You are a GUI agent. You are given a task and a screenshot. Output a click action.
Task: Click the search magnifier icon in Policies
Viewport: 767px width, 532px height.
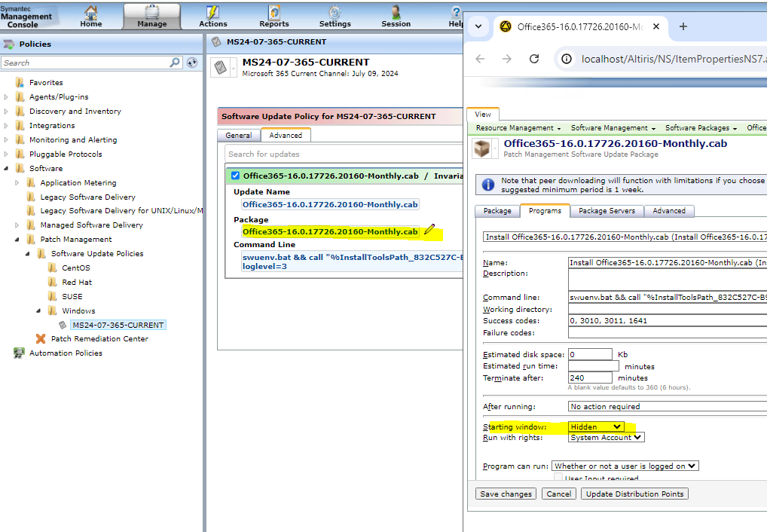175,63
